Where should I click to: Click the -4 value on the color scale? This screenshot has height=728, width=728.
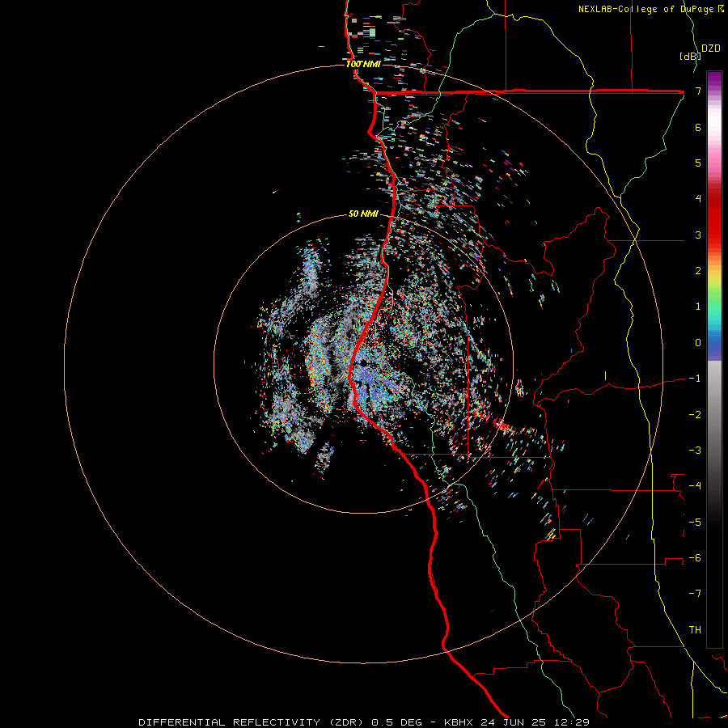(695, 486)
